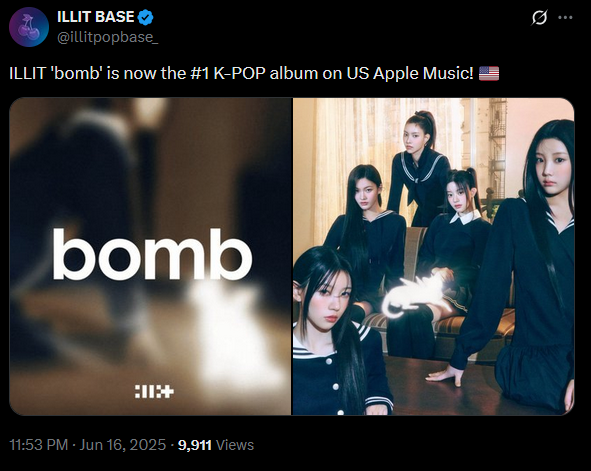Visit the @illitpopbase_ handle link
Screen dimensions: 591x471
107,37
